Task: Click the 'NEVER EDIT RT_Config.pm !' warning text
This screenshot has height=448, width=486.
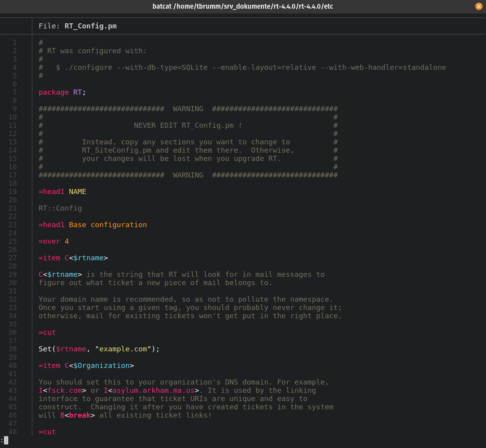Action: click(x=188, y=125)
